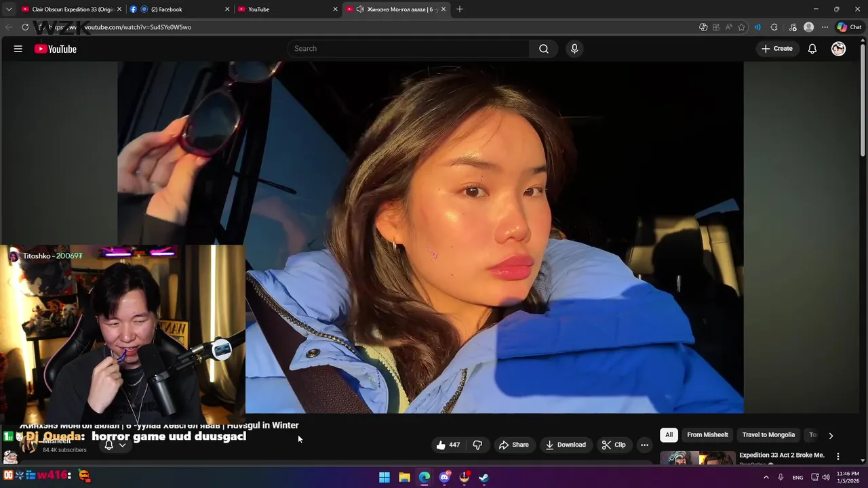The height and width of the screenshot is (488, 868).
Task: Reload the page in the browser toolbar
Action: tap(25, 27)
